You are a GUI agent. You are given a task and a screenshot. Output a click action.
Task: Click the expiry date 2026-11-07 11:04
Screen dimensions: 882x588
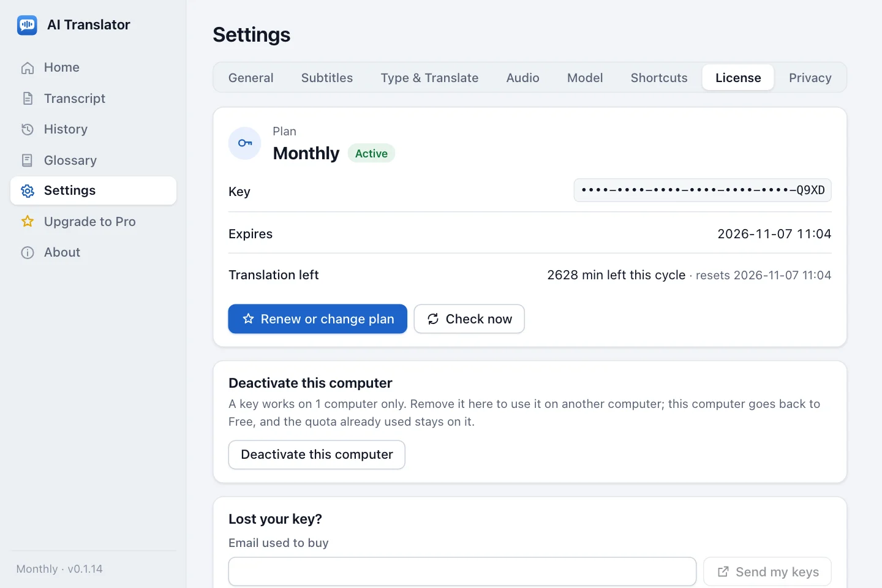774,234
